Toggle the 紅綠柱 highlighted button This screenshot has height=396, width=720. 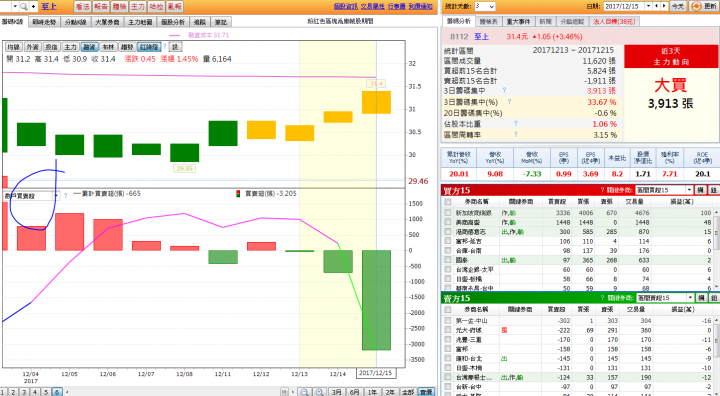[x=149, y=47]
